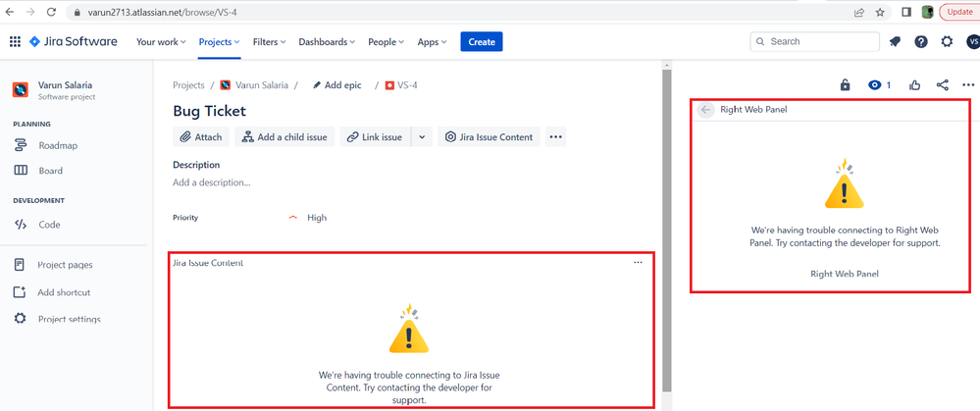Click the lock icon for issue restrictions

coord(845,85)
